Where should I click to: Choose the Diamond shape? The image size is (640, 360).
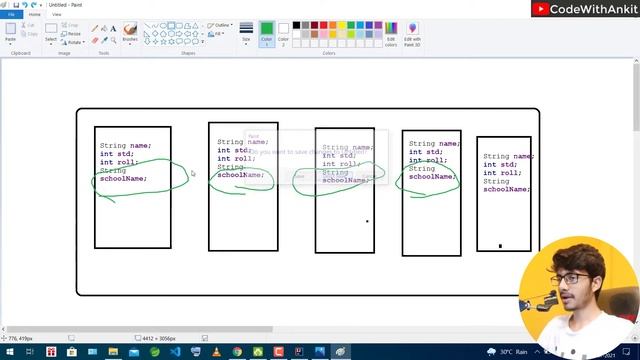point(155,33)
